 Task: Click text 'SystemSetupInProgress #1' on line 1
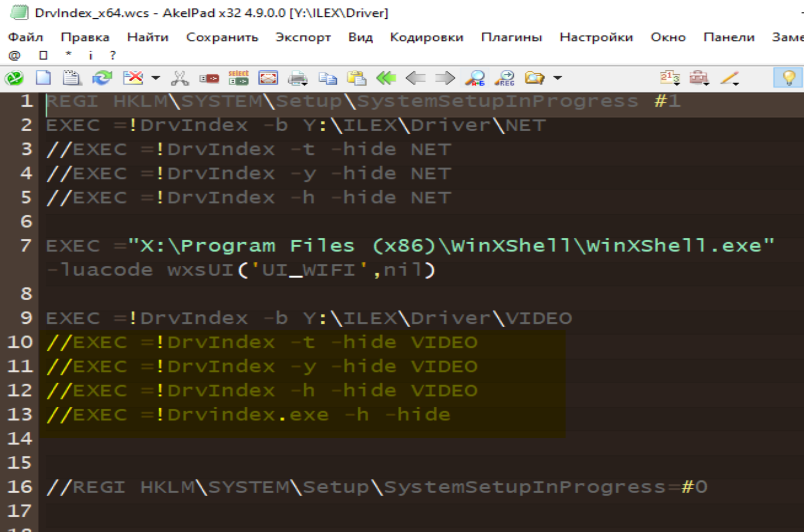(518, 101)
